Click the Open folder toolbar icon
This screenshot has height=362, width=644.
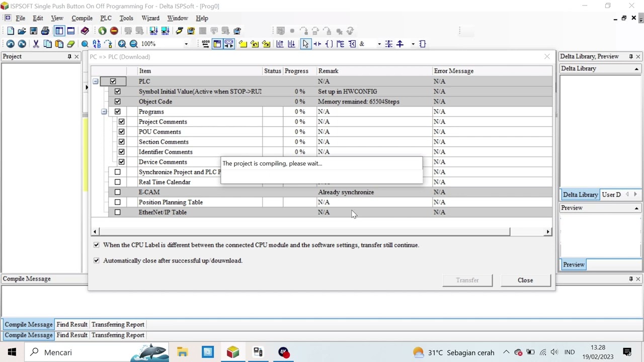click(x=22, y=31)
